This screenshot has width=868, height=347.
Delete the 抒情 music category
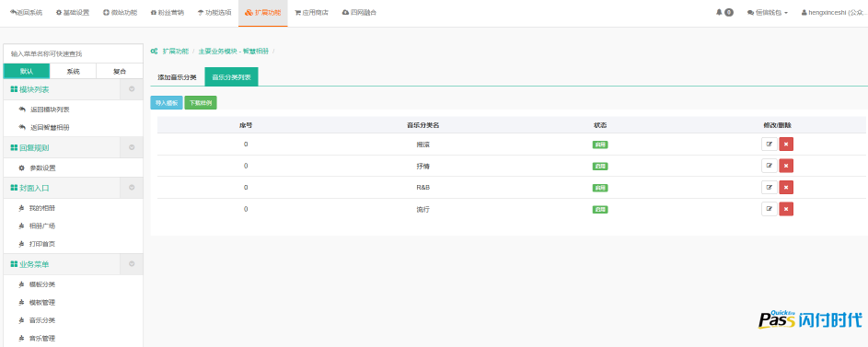click(x=786, y=166)
